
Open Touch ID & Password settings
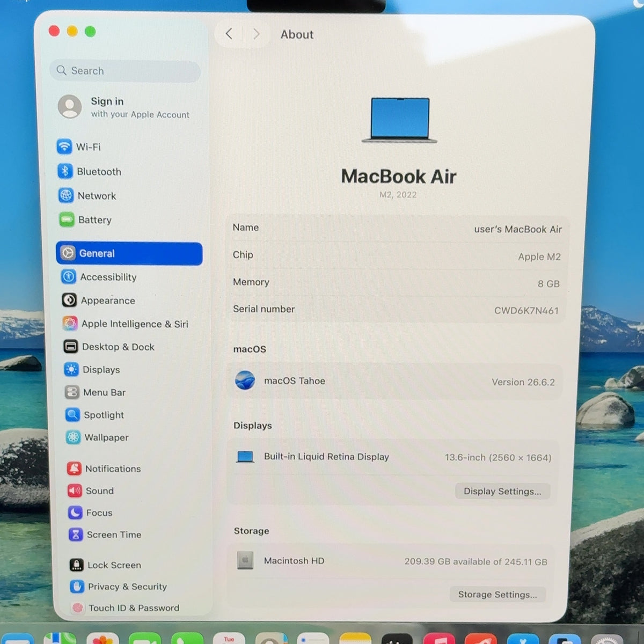point(126,608)
